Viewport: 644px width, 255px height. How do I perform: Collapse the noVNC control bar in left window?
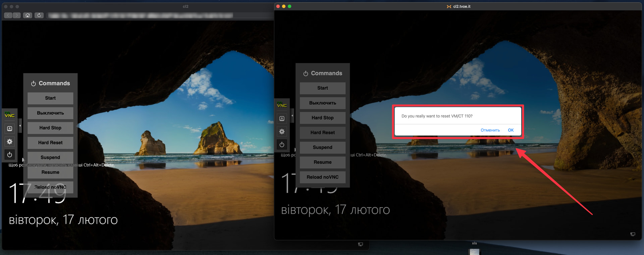(20, 126)
